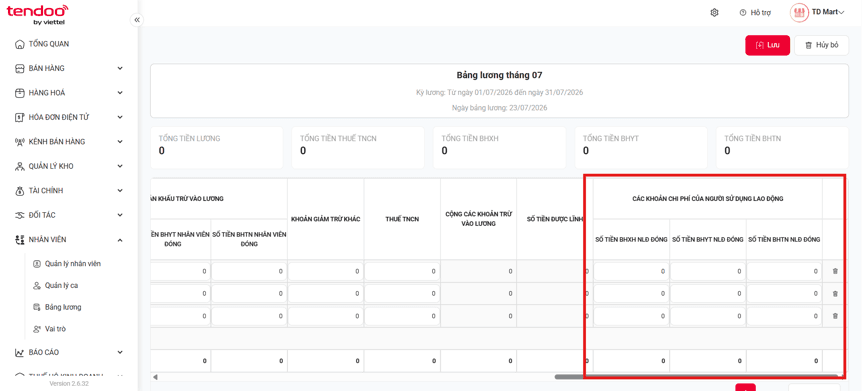
Task: Delete the third payroll row trash icon
Action: [x=835, y=316]
